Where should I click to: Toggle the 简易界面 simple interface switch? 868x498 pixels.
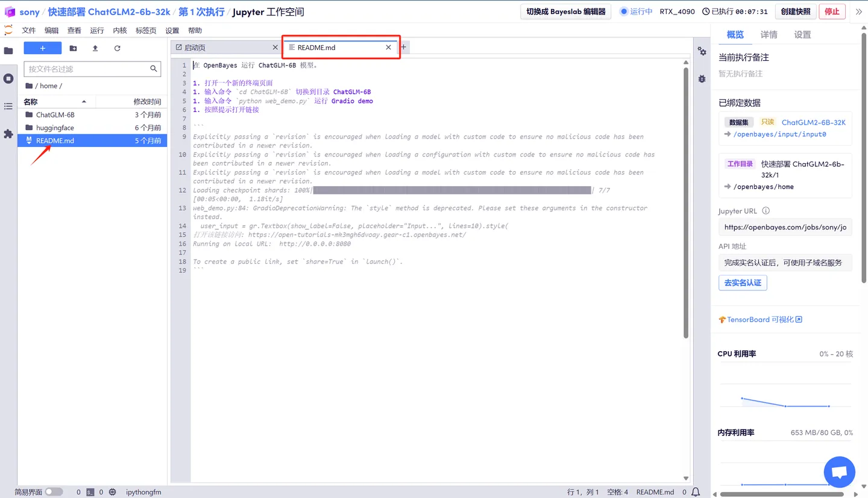tap(54, 492)
